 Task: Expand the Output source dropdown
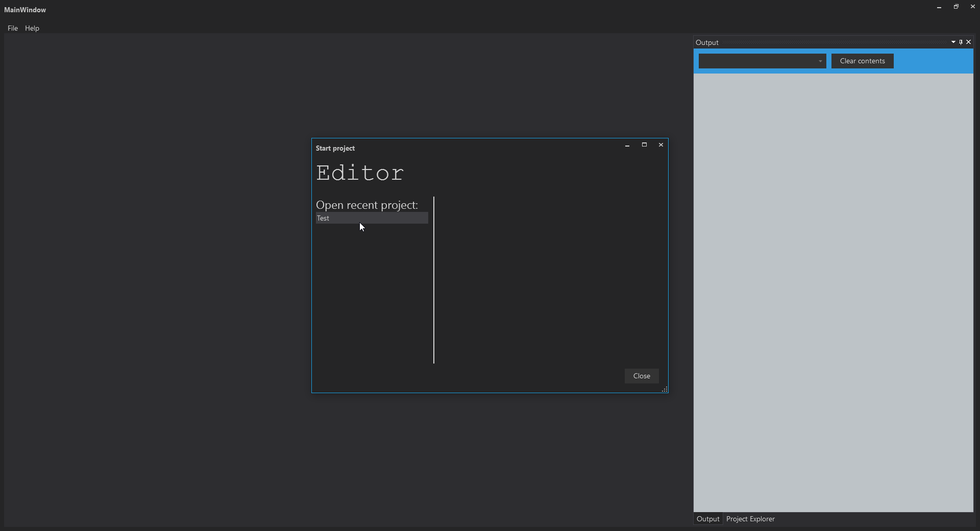763,61
